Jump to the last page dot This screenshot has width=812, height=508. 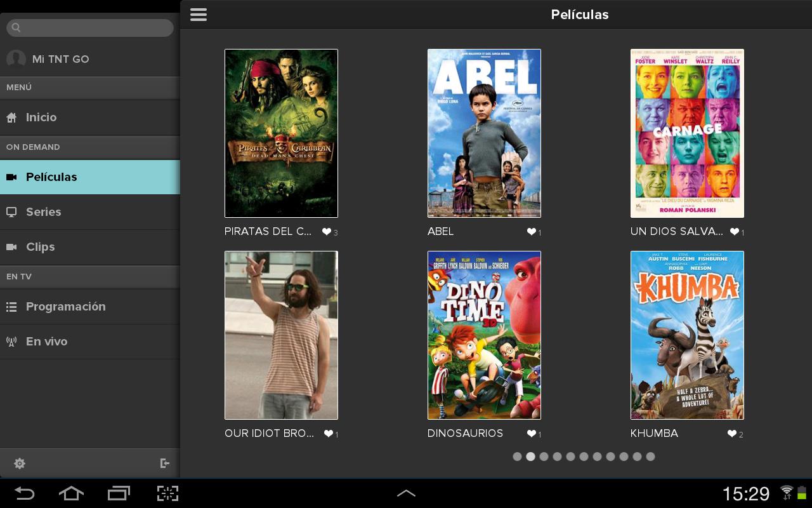(x=650, y=457)
